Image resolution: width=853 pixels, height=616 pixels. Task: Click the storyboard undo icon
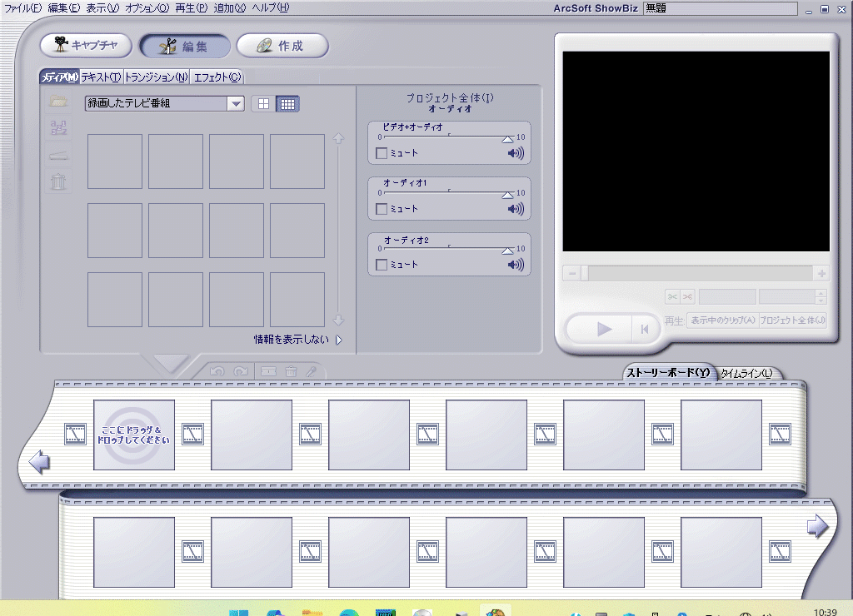click(x=217, y=371)
